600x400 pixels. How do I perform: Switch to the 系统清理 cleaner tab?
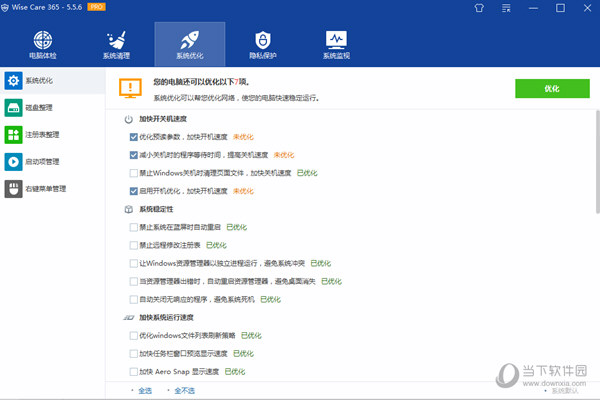(116, 44)
